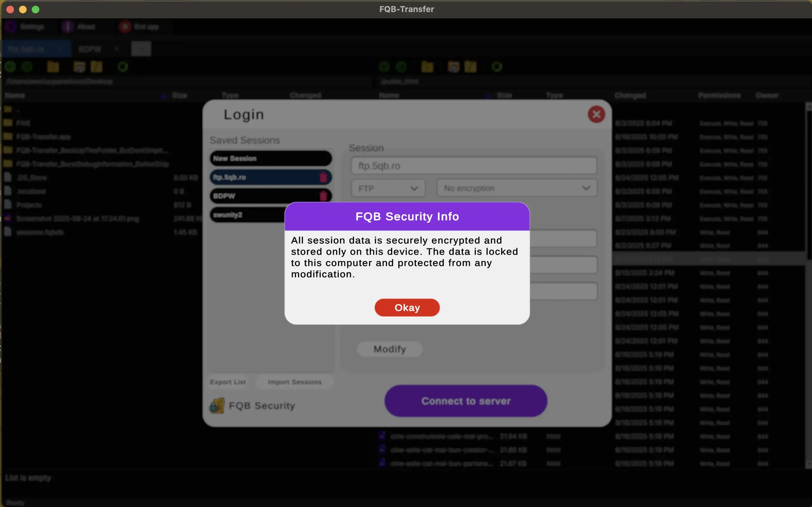Click the FQB Security lock icon
Image resolution: width=812 pixels, height=507 pixels.
coord(217,406)
